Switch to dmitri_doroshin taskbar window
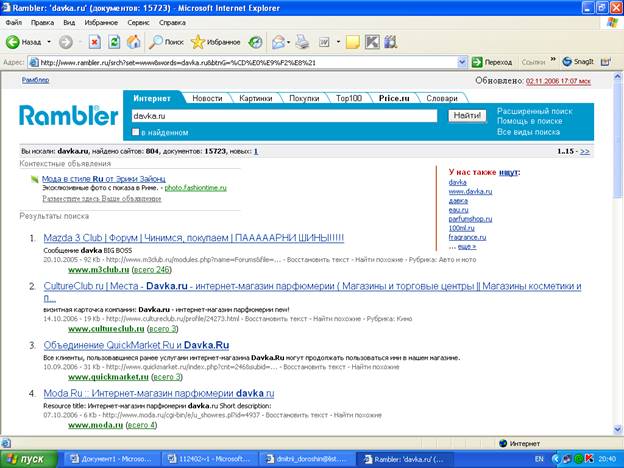This screenshot has width=624, height=468. tap(306, 459)
